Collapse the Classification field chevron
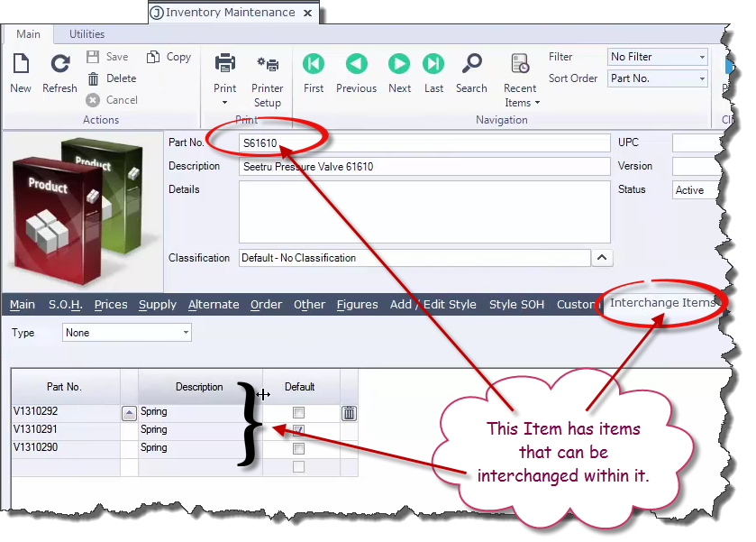The image size is (756, 542). (x=602, y=257)
